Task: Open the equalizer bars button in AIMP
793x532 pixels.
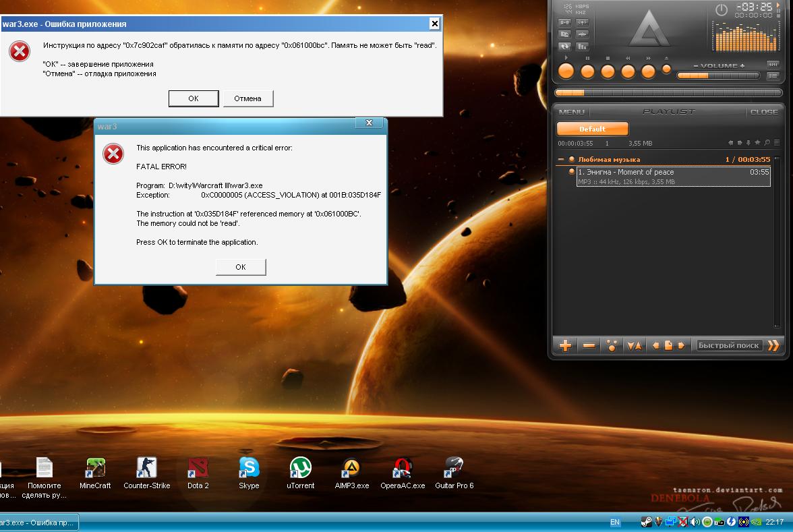Action: pyautogui.click(x=582, y=46)
